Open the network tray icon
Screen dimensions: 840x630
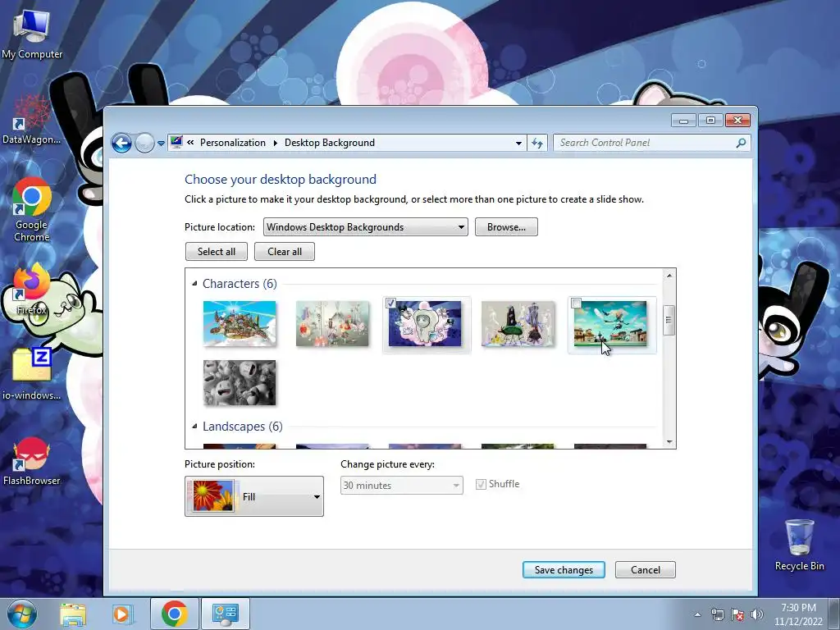pos(717,614)
